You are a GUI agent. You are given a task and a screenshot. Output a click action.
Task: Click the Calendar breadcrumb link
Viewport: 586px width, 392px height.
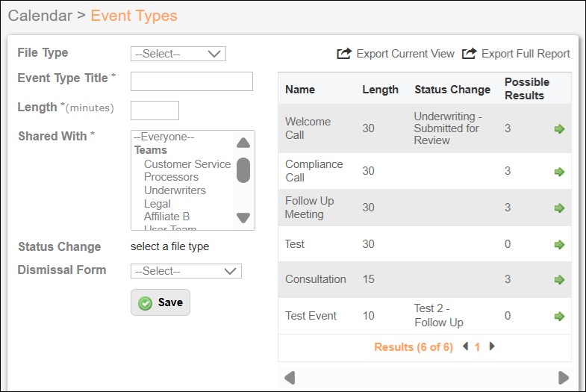tap(40, 16)
